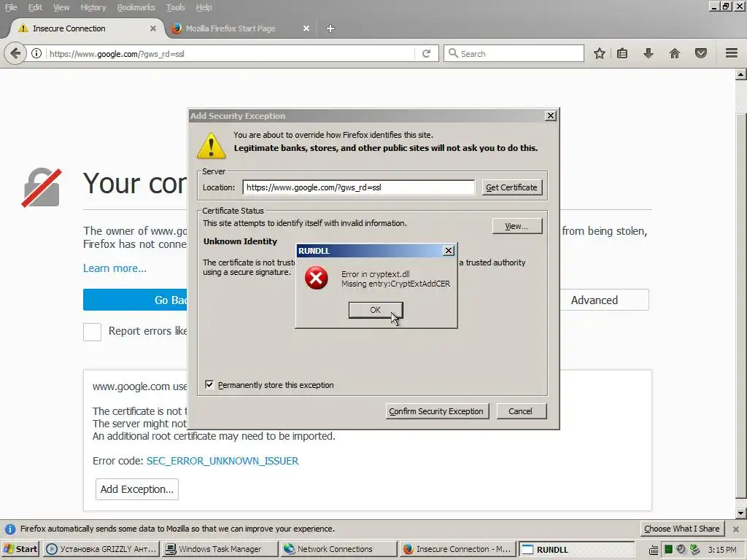Click Get Certificate button

click(x=511, y=187)
